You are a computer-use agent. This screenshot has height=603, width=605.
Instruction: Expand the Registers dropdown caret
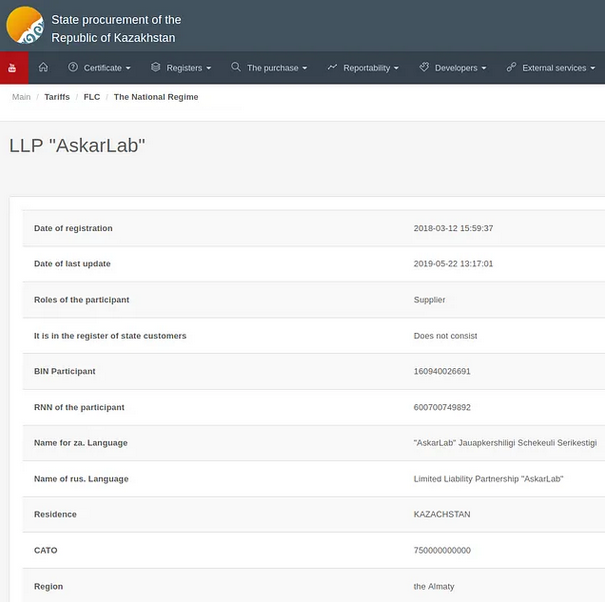point(208,69)
